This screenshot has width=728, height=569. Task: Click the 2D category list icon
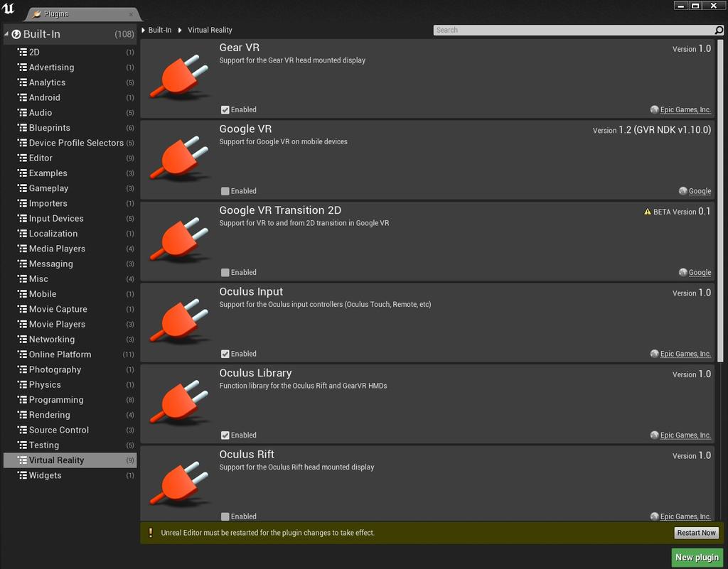click(22, 53)
